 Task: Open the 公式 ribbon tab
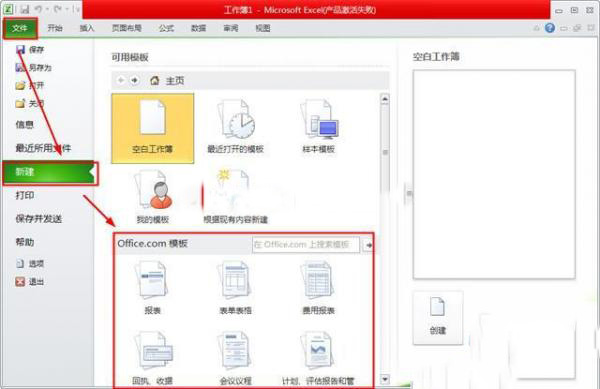coord(166,28)
